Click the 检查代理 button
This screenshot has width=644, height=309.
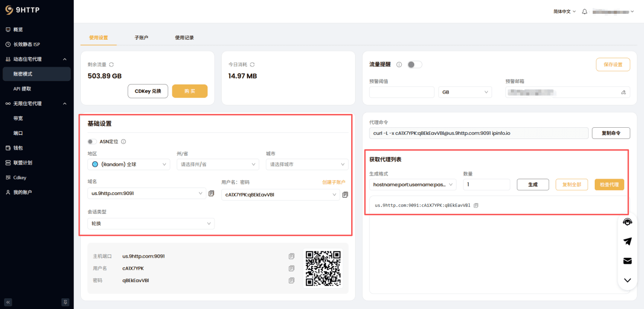(609, 184)
